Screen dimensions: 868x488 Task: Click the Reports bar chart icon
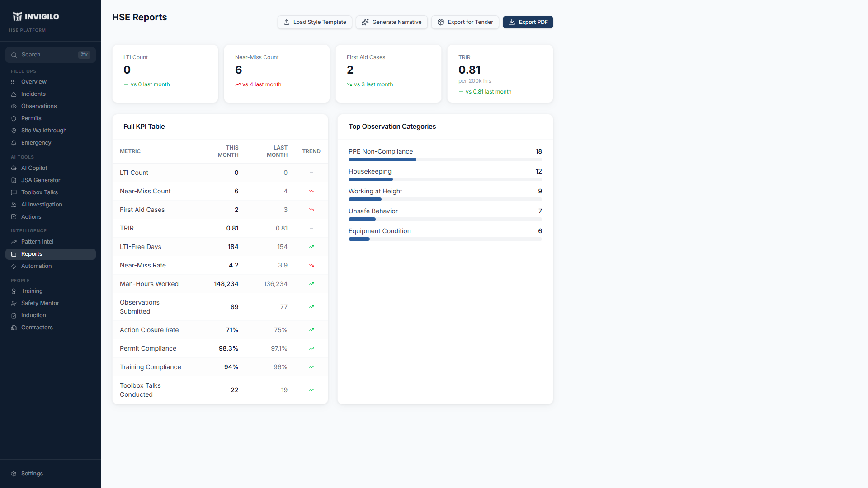click(x=14, y=254)
